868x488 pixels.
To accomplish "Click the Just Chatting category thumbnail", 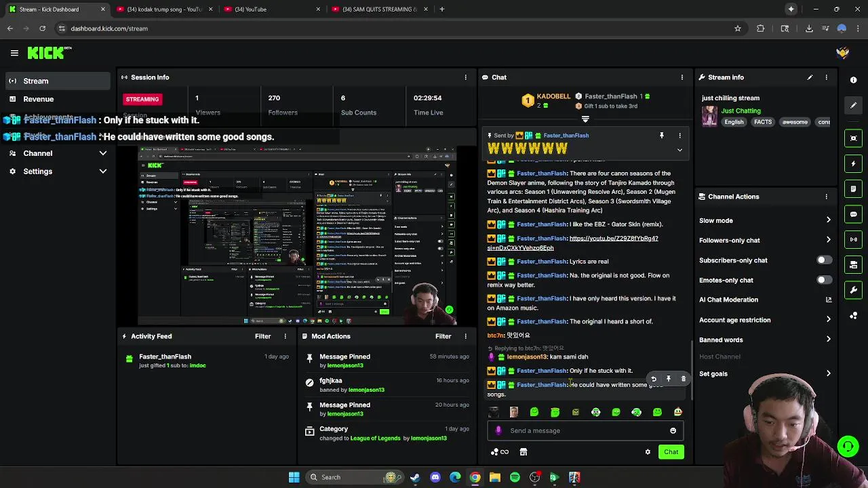I will click(x=709, y=116).
